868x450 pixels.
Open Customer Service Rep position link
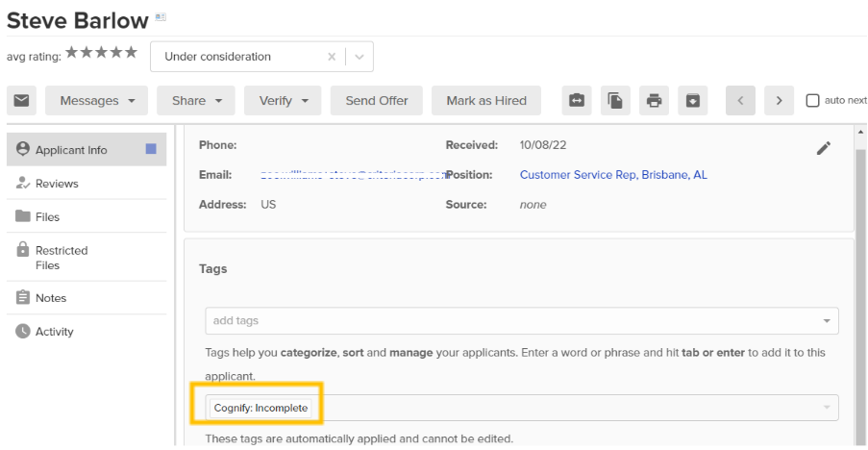tap(613, 175)
